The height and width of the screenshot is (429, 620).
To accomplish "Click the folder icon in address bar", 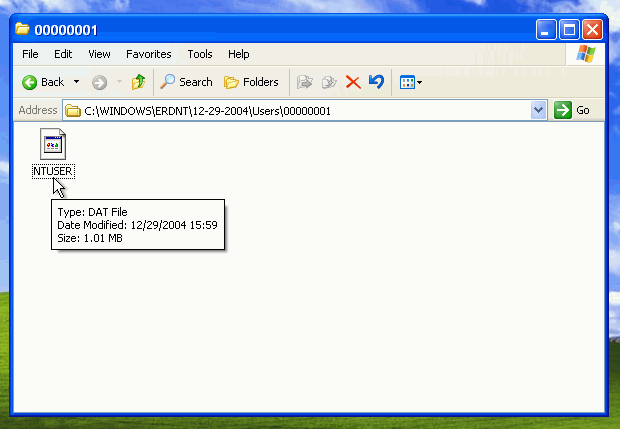I will [x=73, y=110].
